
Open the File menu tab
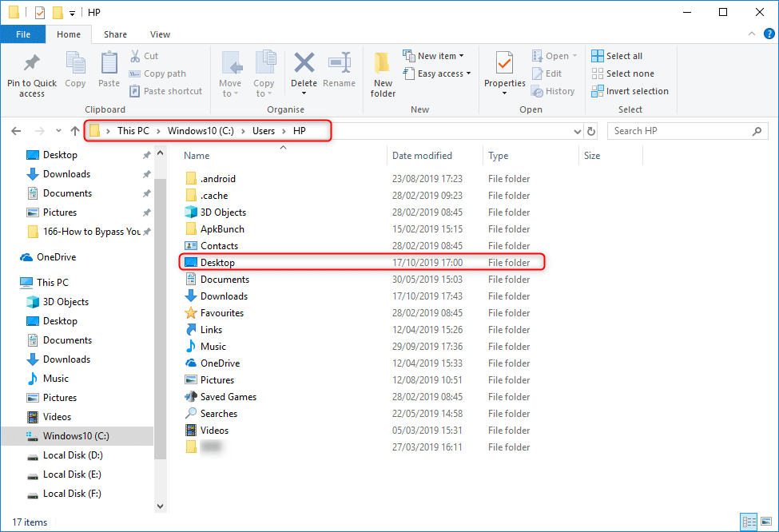click(23, 34)
